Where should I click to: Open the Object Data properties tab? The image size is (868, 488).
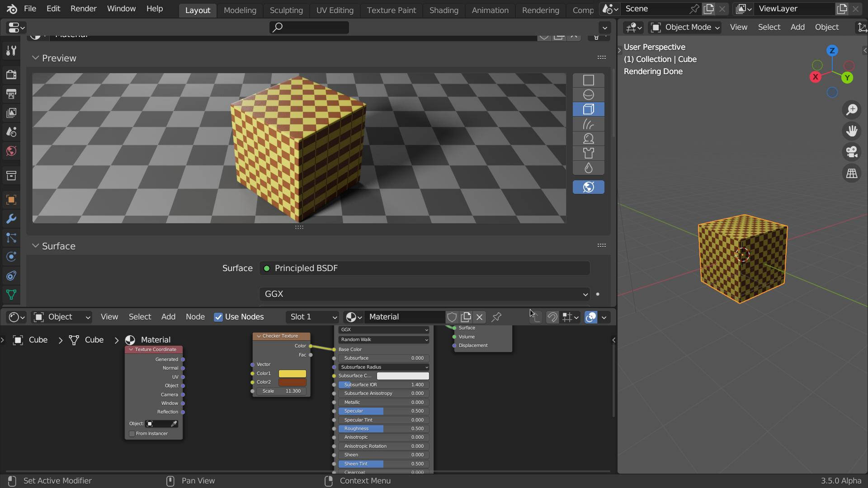pos(11,295)
